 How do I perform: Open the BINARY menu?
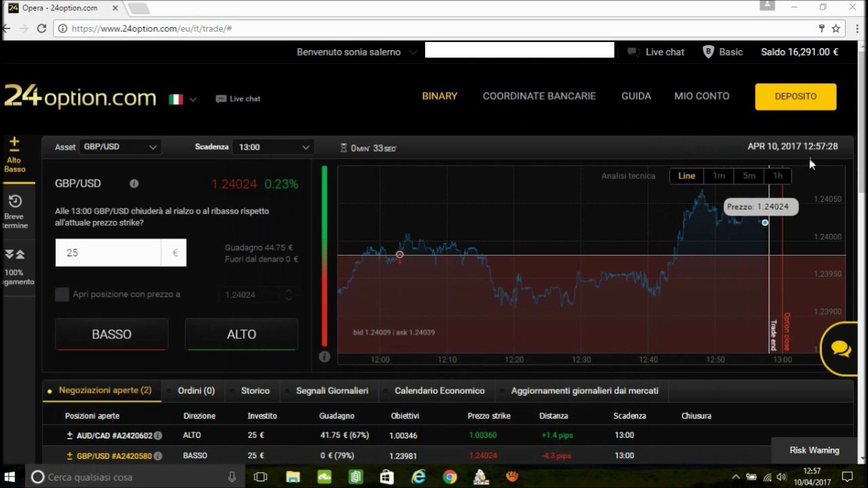tap(439, 96)
